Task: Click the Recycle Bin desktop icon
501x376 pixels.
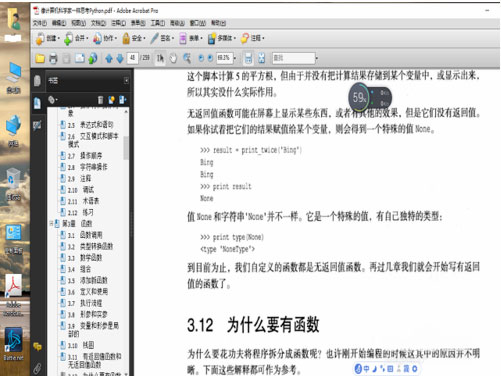Action: 13,184
